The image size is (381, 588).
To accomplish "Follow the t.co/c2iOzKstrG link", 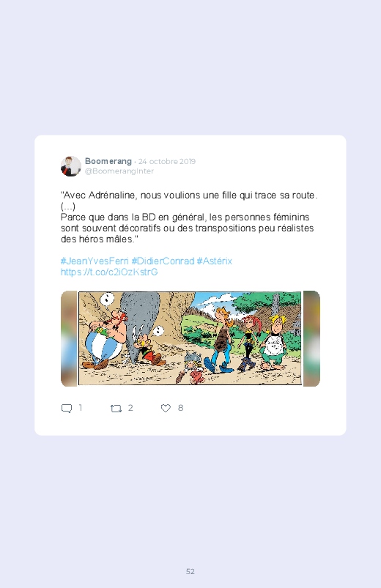I will (109, 272).
